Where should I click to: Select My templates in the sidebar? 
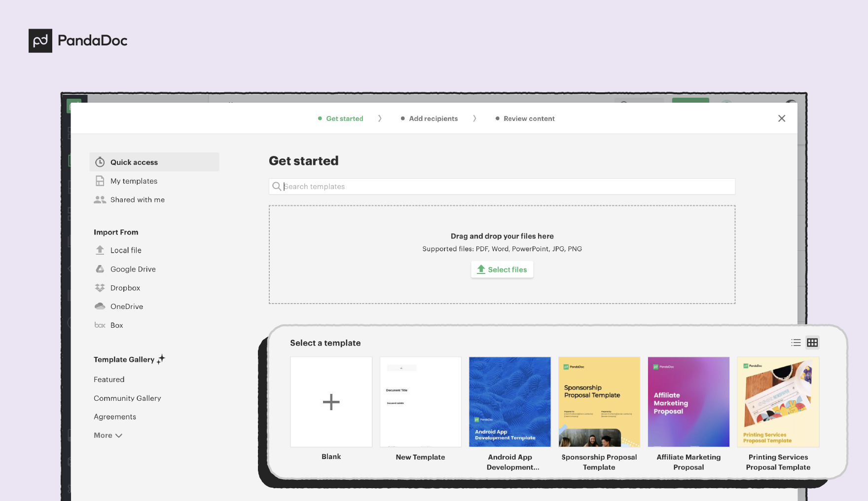tap(134, 181)
